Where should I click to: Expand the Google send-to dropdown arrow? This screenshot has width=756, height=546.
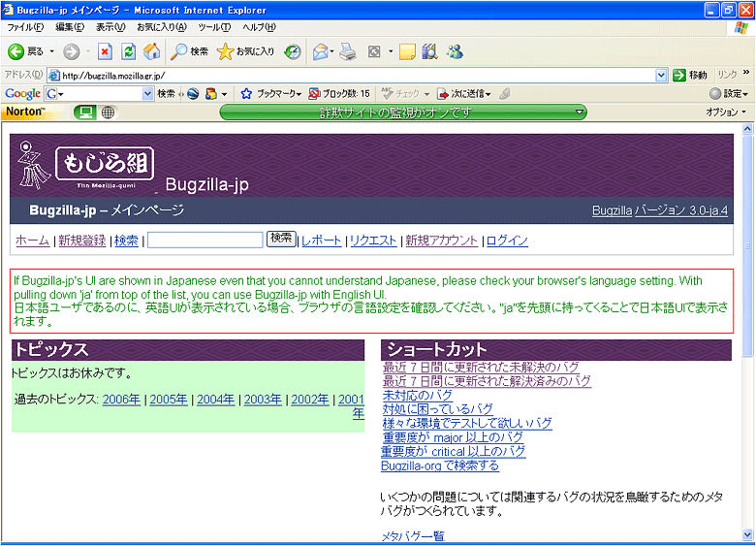coord(488,94)
